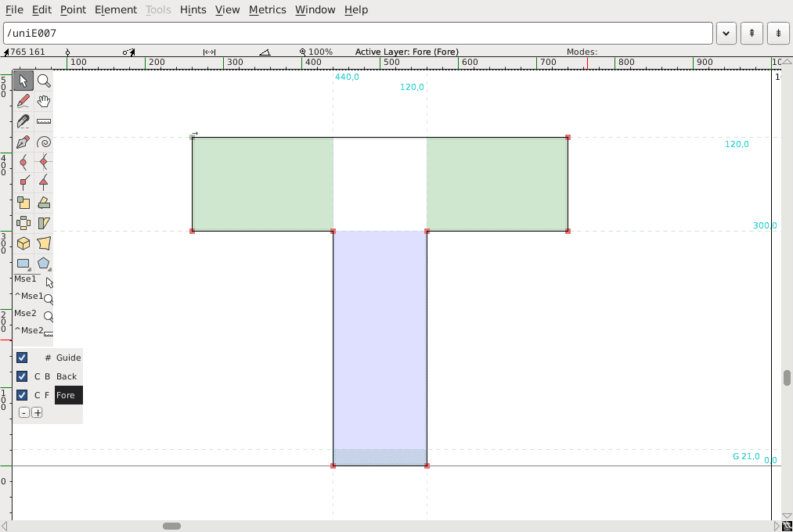This screenshot has width=793, height=532.
Task: Select the Skew selection tool
Action: tap(44, 223)
